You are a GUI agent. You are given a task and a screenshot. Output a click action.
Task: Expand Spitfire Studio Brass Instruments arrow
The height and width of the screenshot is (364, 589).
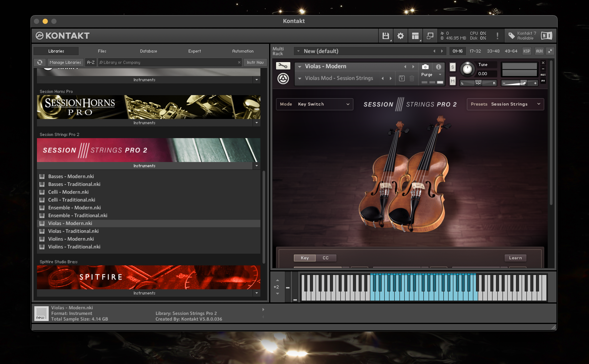[256, 293]
